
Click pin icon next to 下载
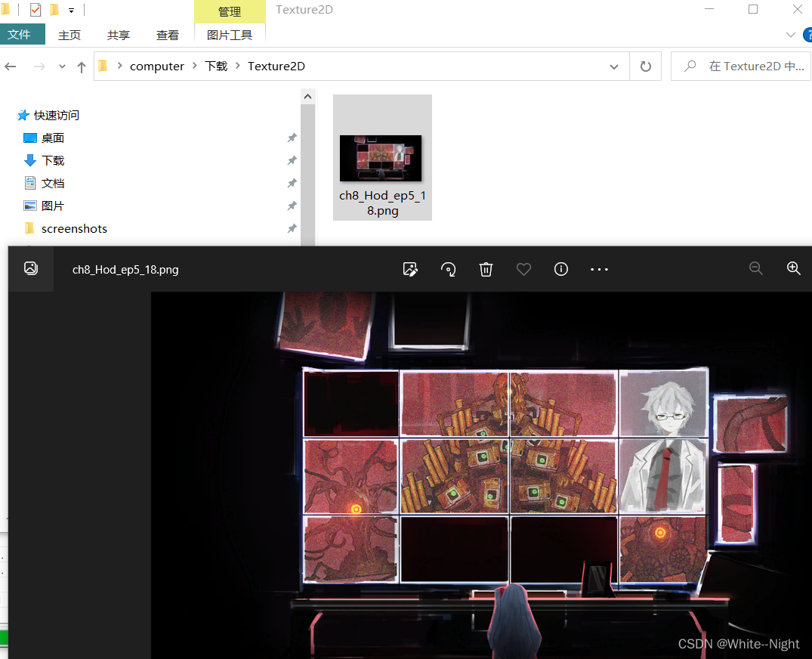292,161
